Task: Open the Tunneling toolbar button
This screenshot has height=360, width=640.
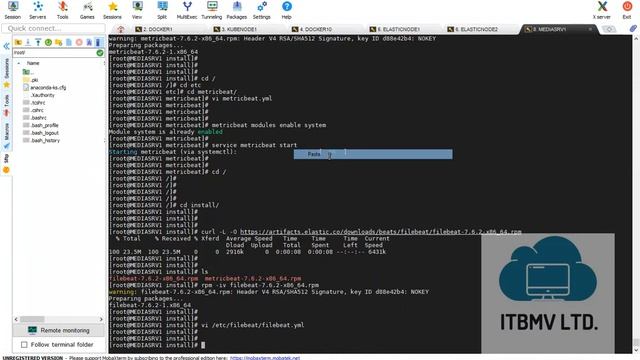Action: (x=212, y=10)
